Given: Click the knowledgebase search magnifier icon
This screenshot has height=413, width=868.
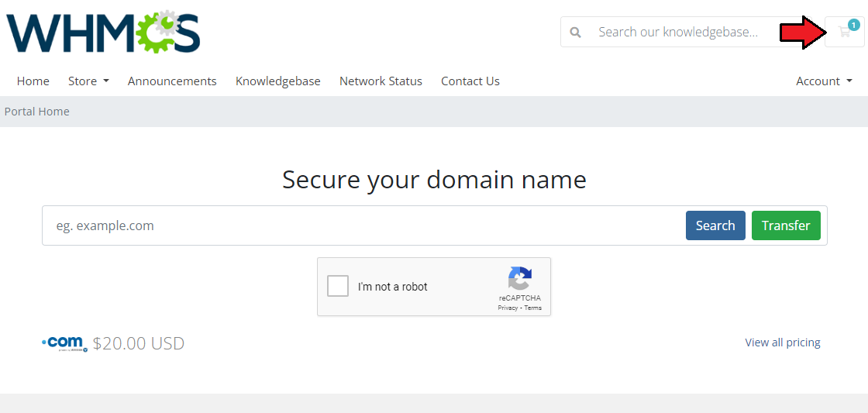Looking at the screenshot, I should click(576, 32).
